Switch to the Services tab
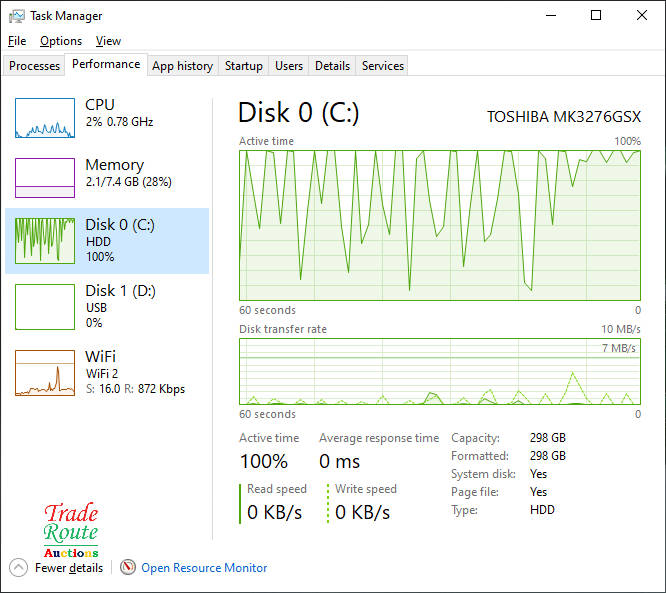 pyautogui.click(x=383, y=66)
